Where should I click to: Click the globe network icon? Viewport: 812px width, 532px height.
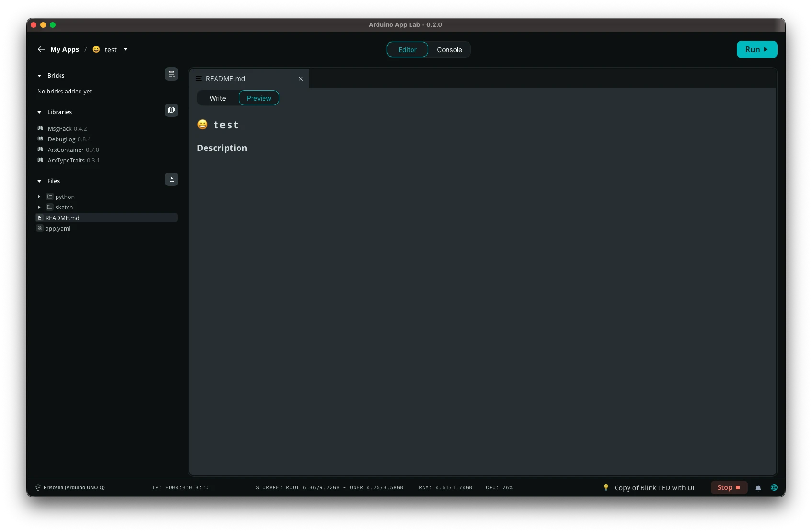(x=774, y=487)
